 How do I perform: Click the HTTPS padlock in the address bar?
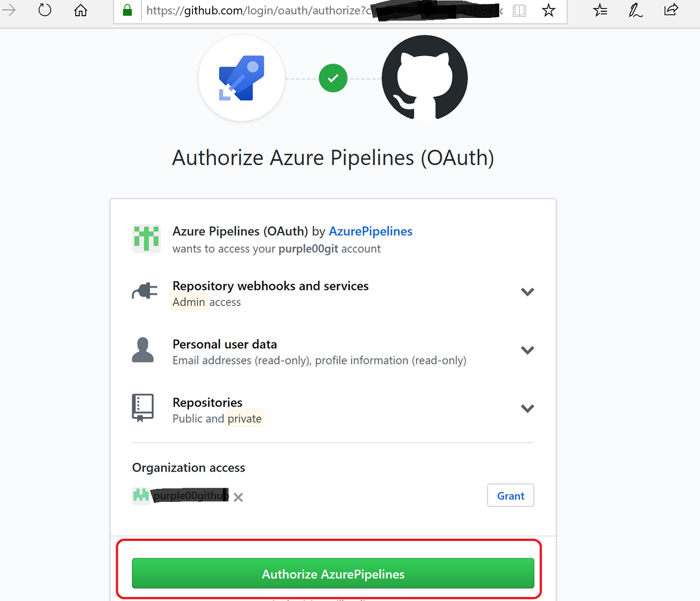(x=127, y=11)
